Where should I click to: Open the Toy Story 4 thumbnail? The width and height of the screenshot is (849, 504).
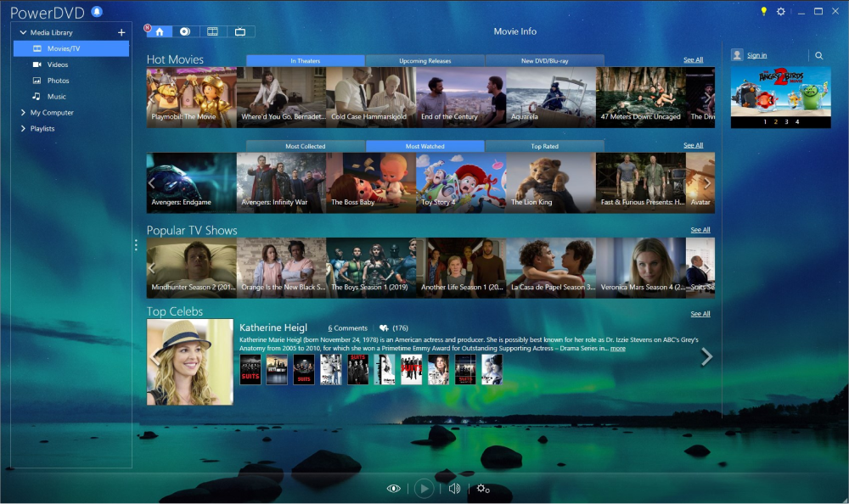click(x=462, y=181)
